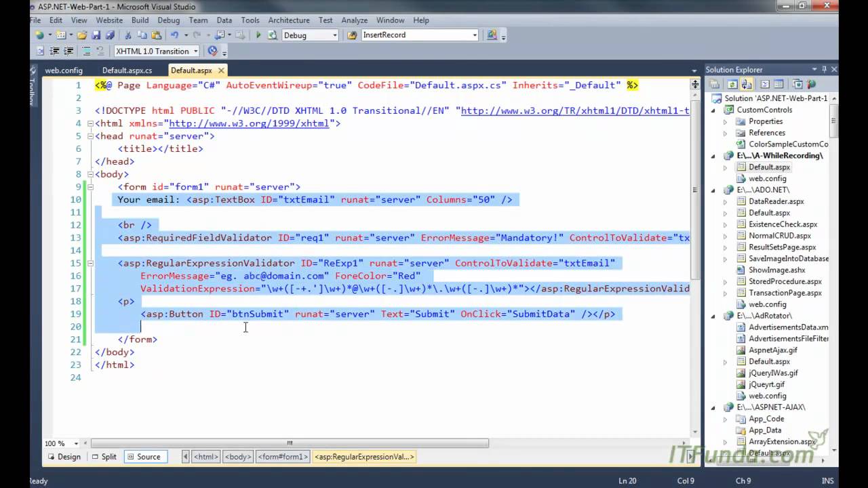The width and height of the screenshot is (868, 488).
Task: Click the Increase Indent toolbar icon
Action: pos(68,51)
